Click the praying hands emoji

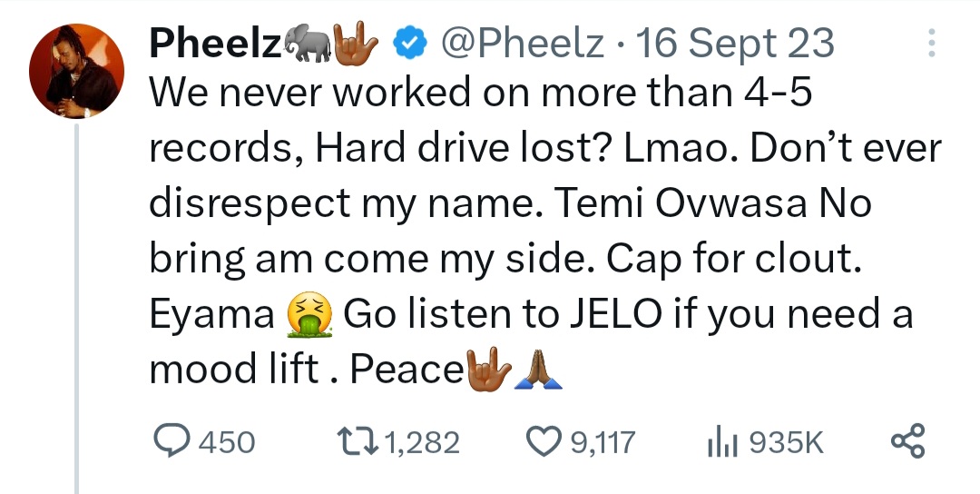tap(539, 370)
